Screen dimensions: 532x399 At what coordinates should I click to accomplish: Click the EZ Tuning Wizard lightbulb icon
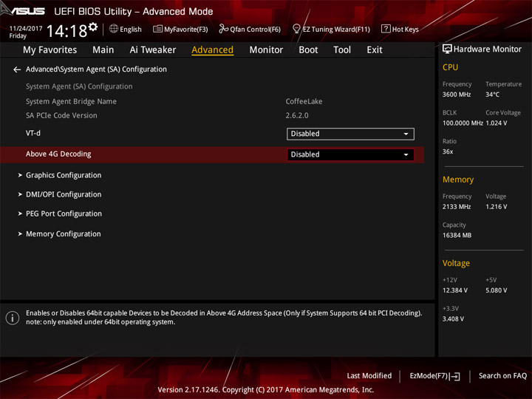pyautogui.click(x=296, y=29)
